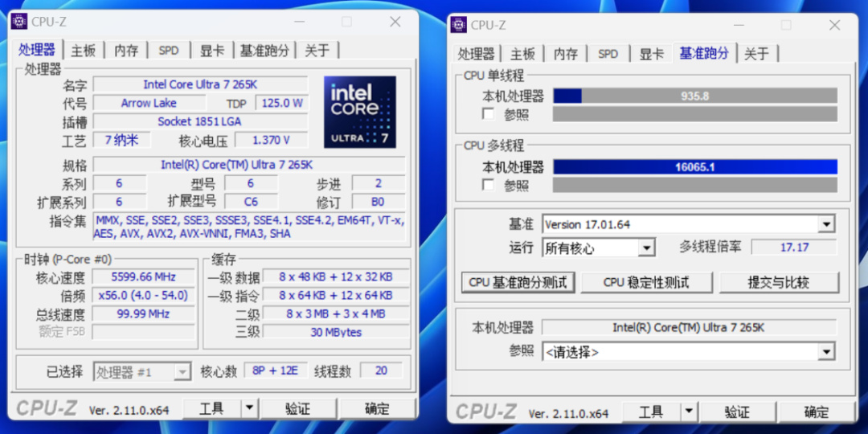Viewport: 868px width, 434px height.
Task: Click 确定 button in the right window
Action: pyautogui.click(x=817, y=412)
